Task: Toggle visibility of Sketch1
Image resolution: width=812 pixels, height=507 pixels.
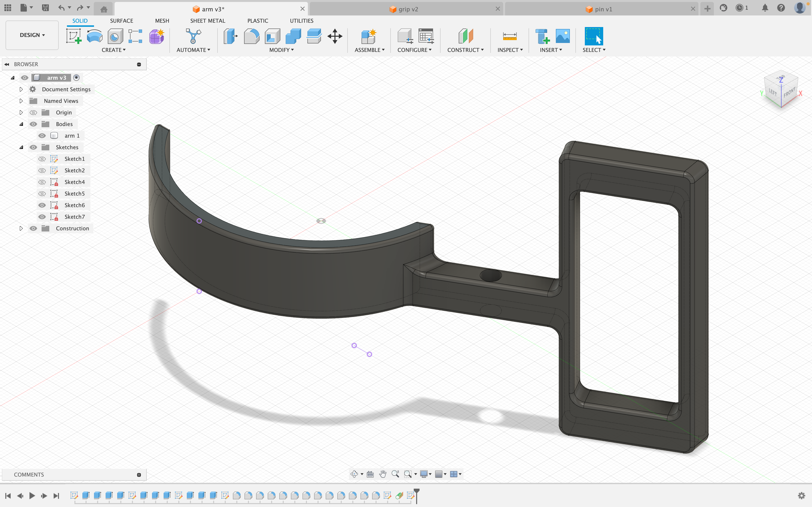Action: click(x=42, y=159)
